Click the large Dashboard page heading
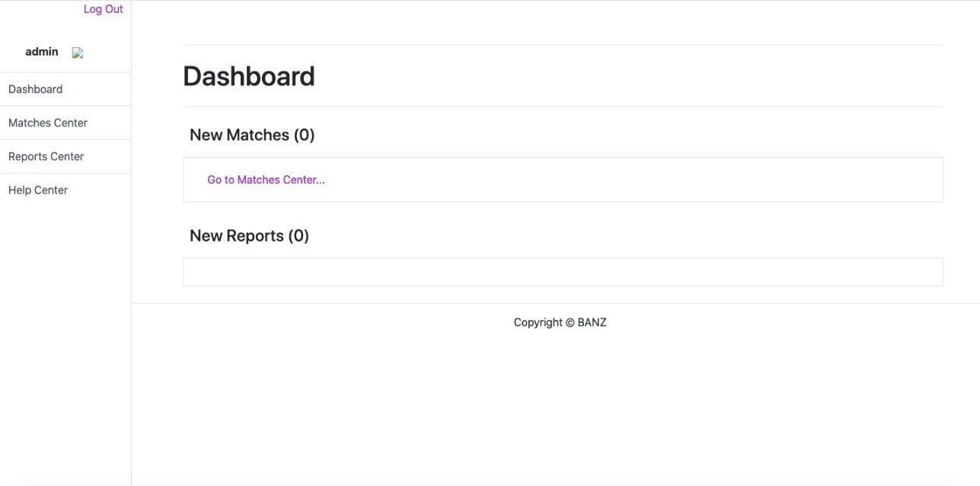This screenshot has width=980, height=486. [x=249, y=76]
